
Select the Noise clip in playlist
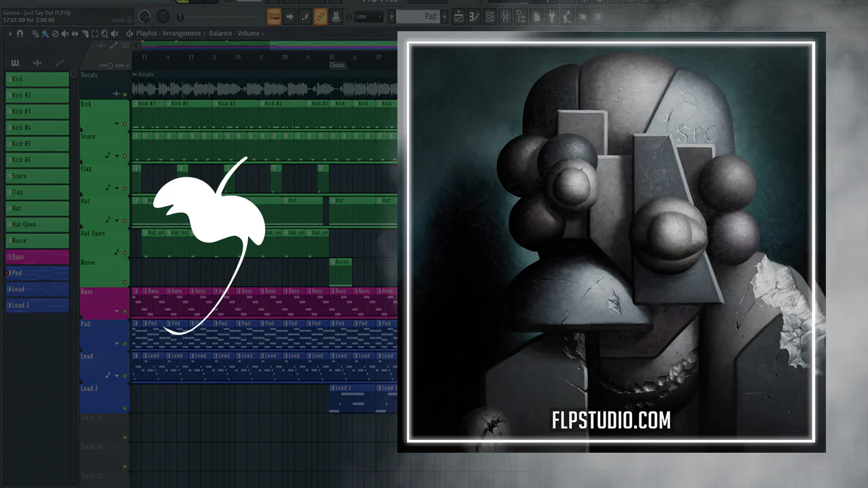coord(340,271)
